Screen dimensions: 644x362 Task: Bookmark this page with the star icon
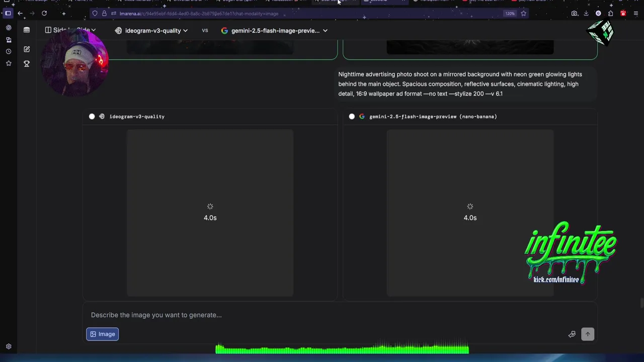(523, 14)
